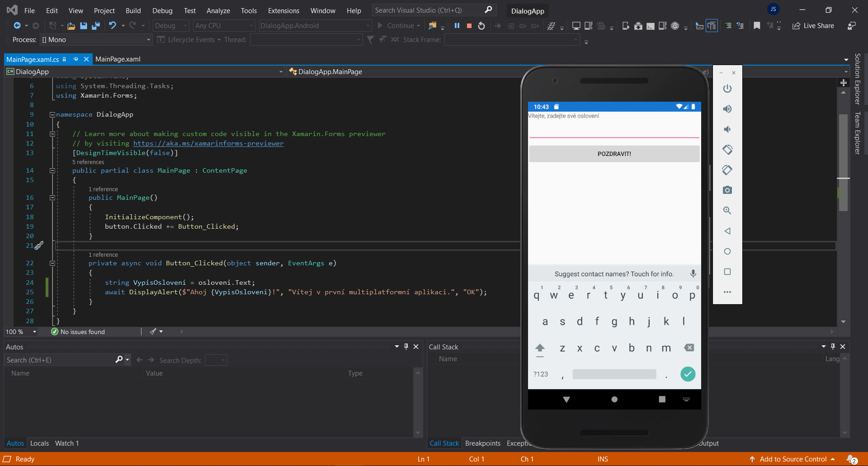Click the Save All icon
Viewport: 868px width, 466px height.
[x=95, y=26]
